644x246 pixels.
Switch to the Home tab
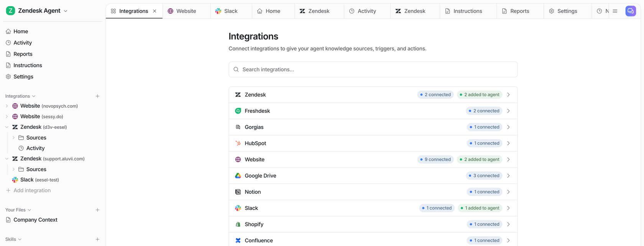tap(273, 11)
